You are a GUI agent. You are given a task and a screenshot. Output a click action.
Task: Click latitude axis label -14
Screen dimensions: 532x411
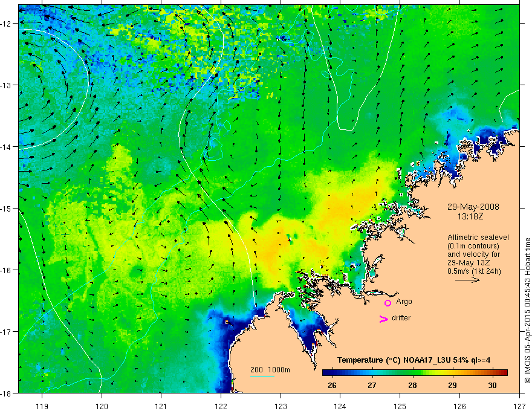point(5,147)
